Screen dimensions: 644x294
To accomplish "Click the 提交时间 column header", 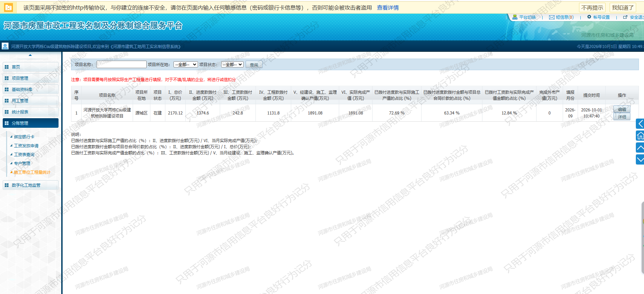I will pyautogui.click(x=592, y=95).
